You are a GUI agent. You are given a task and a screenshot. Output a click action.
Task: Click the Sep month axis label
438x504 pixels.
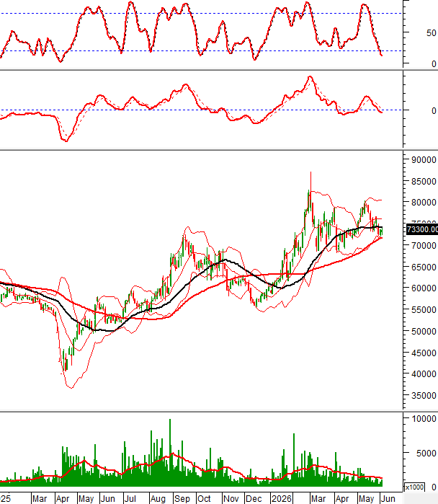point(182,498)
